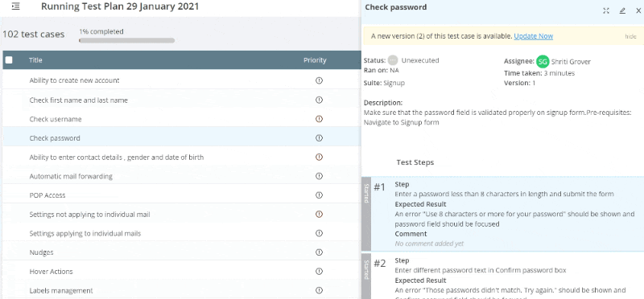Open Check first name and last name test case
This screenshot has width=644, height=299.
pos(78,100)
